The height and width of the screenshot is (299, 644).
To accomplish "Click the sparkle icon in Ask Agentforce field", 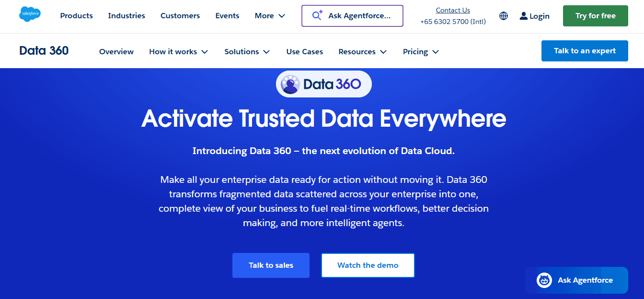I will pos(316,15).
